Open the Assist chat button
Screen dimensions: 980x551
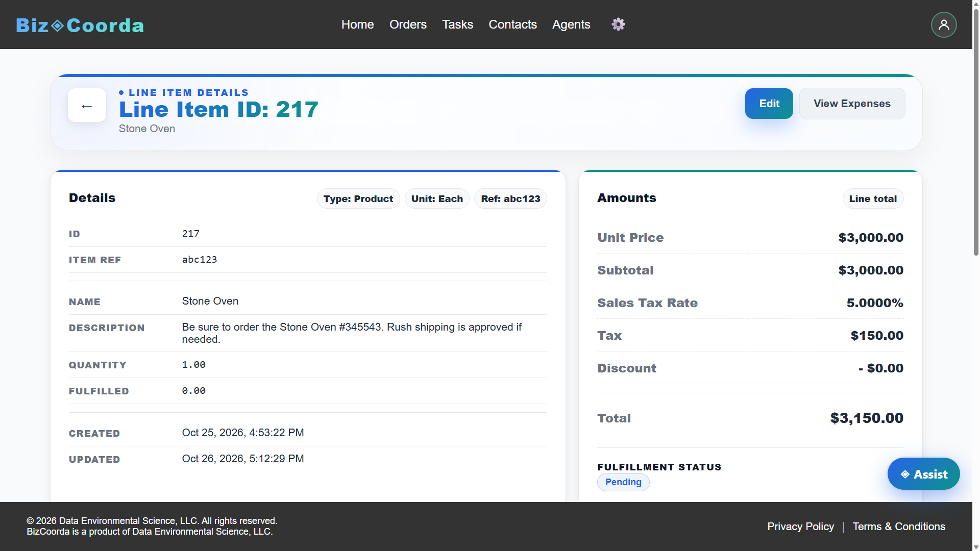(923, 474)
